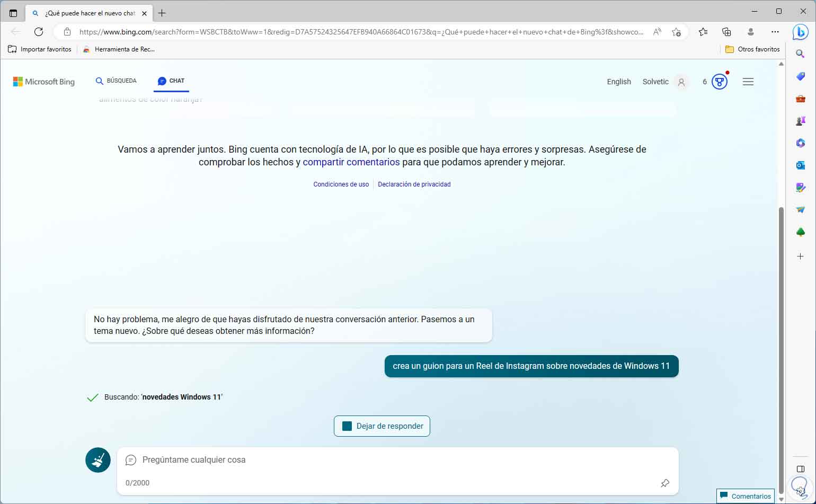Open the Tools briefcase sidebar icon

point(800,99)
